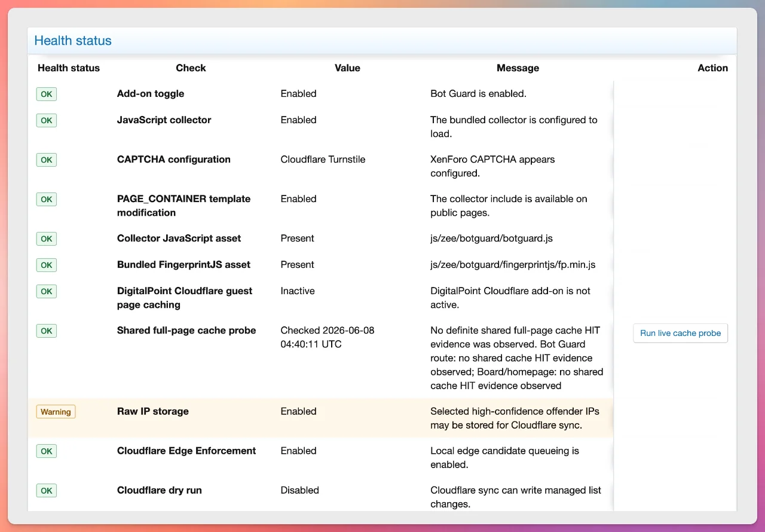
Task: Click the OK badge for DigitalPoint Cloudflare caching
Action: click(47, 291)
